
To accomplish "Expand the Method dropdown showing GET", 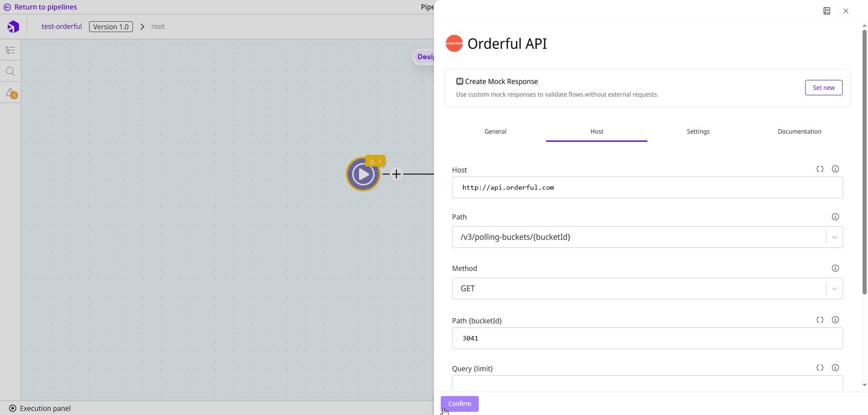I will point(834,289).
